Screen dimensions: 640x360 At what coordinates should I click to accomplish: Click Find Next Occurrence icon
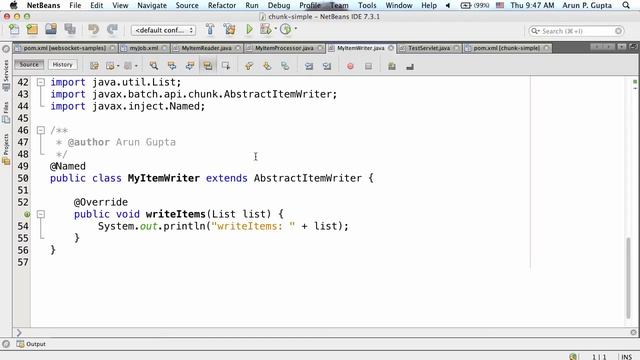(190, 66)
